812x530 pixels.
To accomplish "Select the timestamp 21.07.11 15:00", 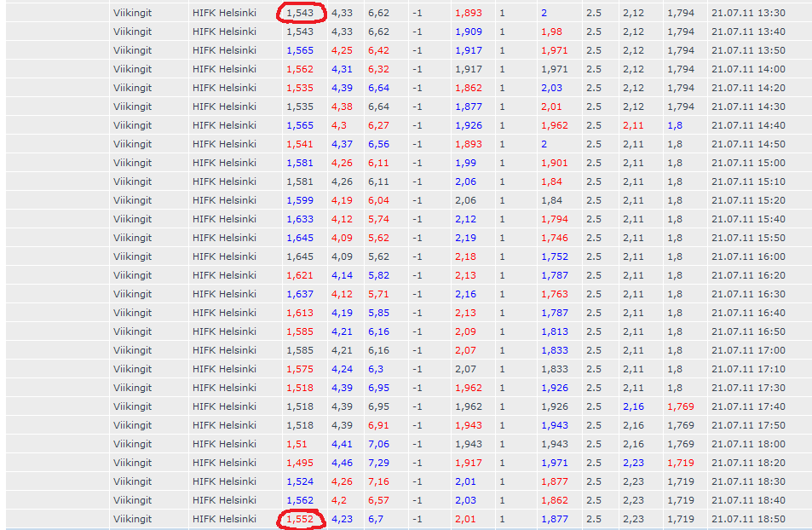I will (x=748, y=163).
